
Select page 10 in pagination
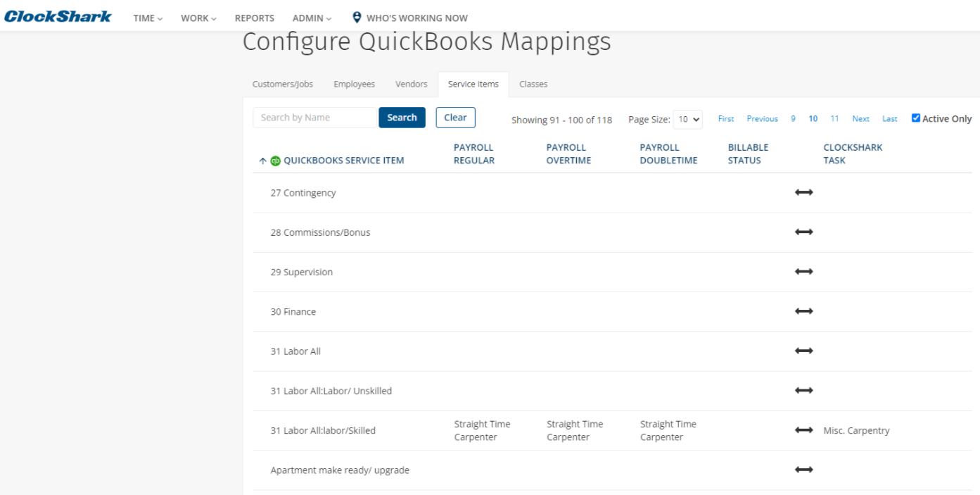coord(813,119)
